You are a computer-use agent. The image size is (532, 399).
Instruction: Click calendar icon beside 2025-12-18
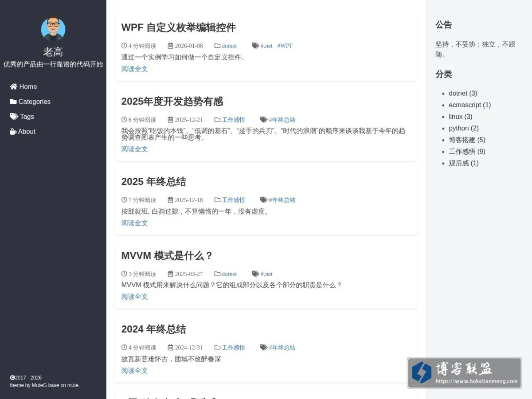pyautogui.click(x=170, y=200)
